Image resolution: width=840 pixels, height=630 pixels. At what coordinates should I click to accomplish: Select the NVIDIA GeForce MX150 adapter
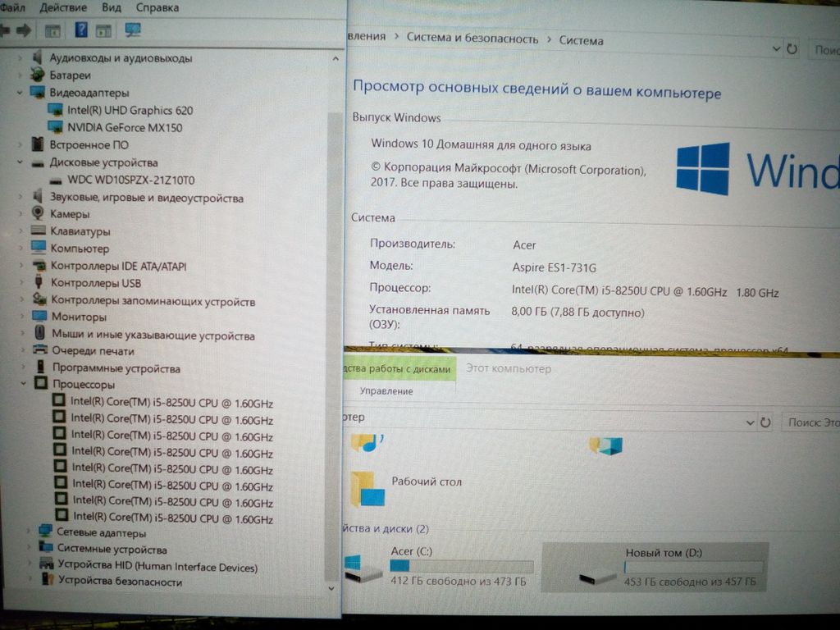pos(125,128)
